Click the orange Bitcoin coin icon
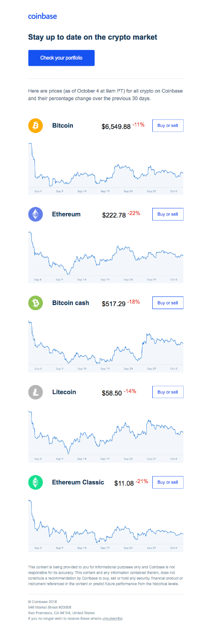Screen dimensions: 211x644 pyautogui.click(x=35, y=125)
